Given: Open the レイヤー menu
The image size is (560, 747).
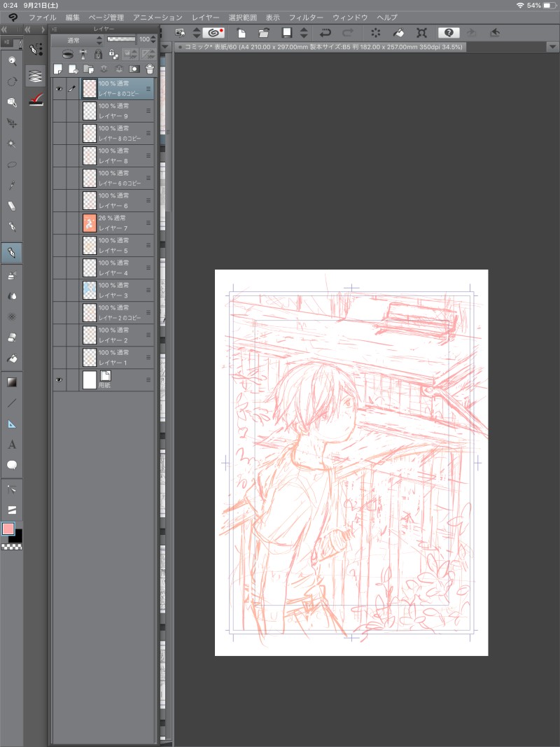Looking at the screenshot, I should pyautogui.click(x=205, y=18).
